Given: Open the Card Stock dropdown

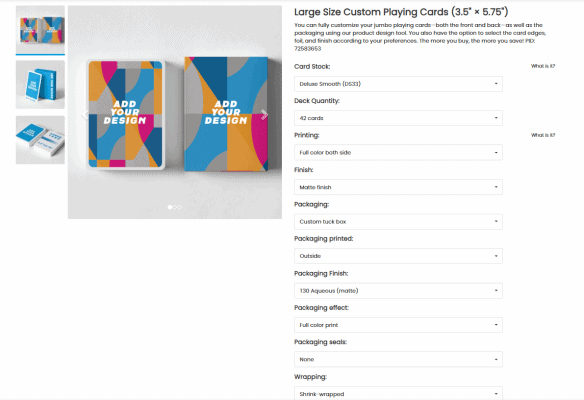Looking at the screenshot, I should [398, 84].
